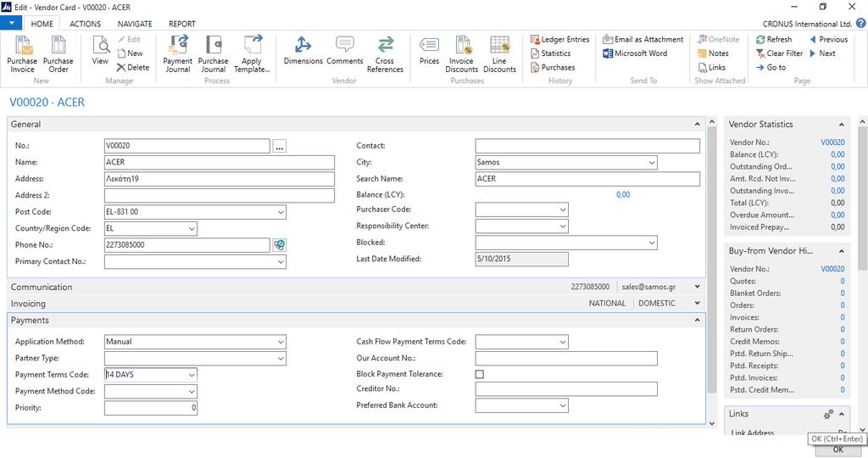Expand the Communication FastTab
868x458 pixels.
point(697,287)
